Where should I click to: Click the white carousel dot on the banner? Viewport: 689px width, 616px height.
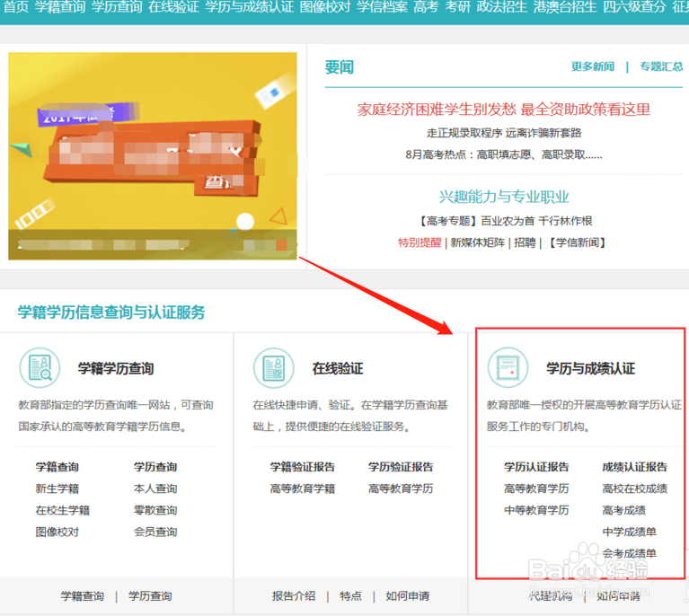(244, 222)
